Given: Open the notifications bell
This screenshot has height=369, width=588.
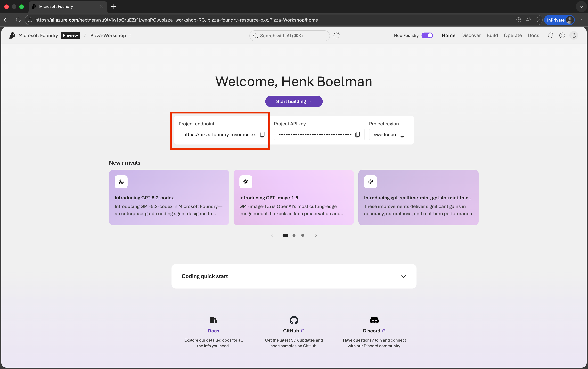Looking at the screenshot, I should 550,36.
